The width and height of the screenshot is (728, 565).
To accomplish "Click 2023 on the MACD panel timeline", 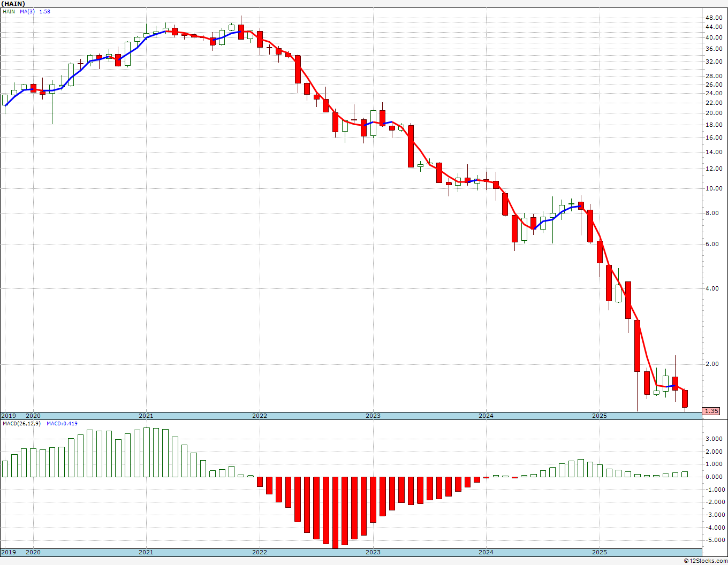I will click(373, 552).
